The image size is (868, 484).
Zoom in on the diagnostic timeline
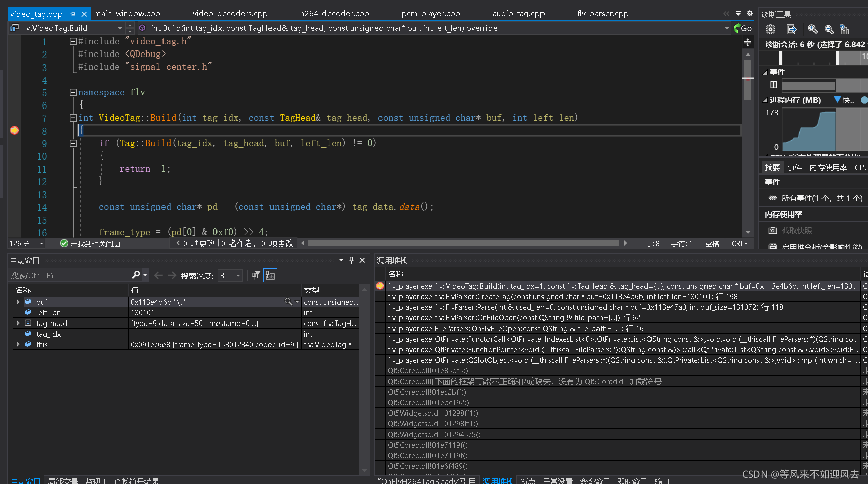click(x=812, y=29)
